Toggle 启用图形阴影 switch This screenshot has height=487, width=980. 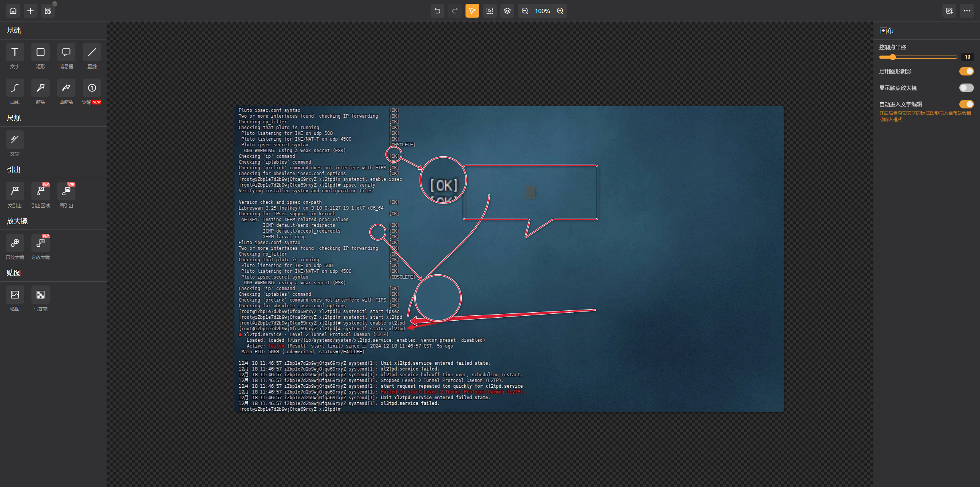coord(966,71)
